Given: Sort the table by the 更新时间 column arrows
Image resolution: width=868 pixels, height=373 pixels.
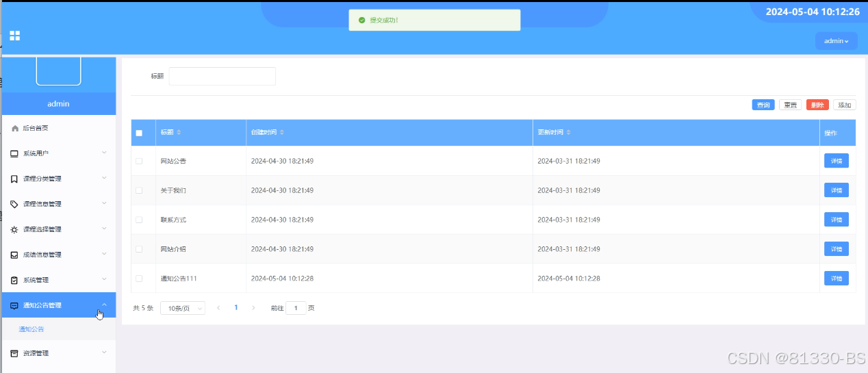Looking at the screenshot, I should pyautogui.click(x=569, y=132).
